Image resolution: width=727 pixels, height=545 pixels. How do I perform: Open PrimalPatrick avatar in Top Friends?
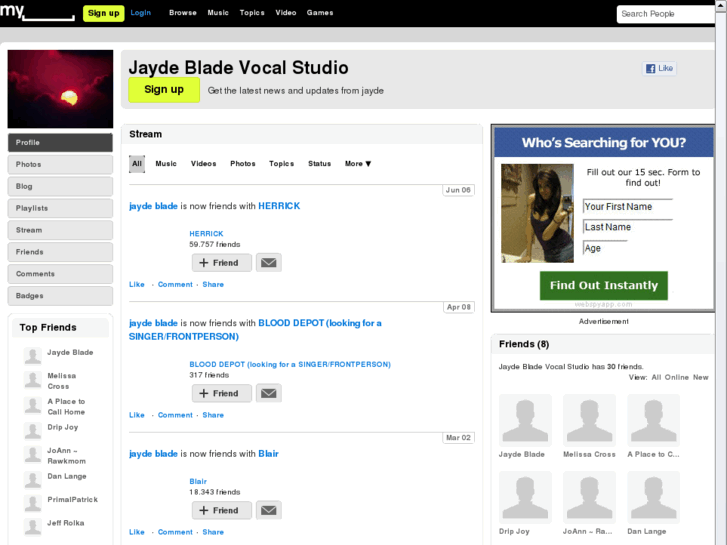[32, 503]
